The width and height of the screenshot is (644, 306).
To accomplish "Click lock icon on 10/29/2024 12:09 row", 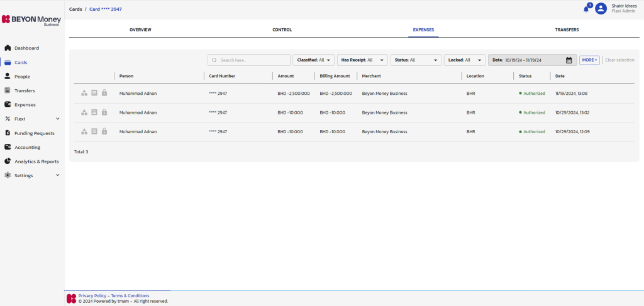I will coord(104,131).
